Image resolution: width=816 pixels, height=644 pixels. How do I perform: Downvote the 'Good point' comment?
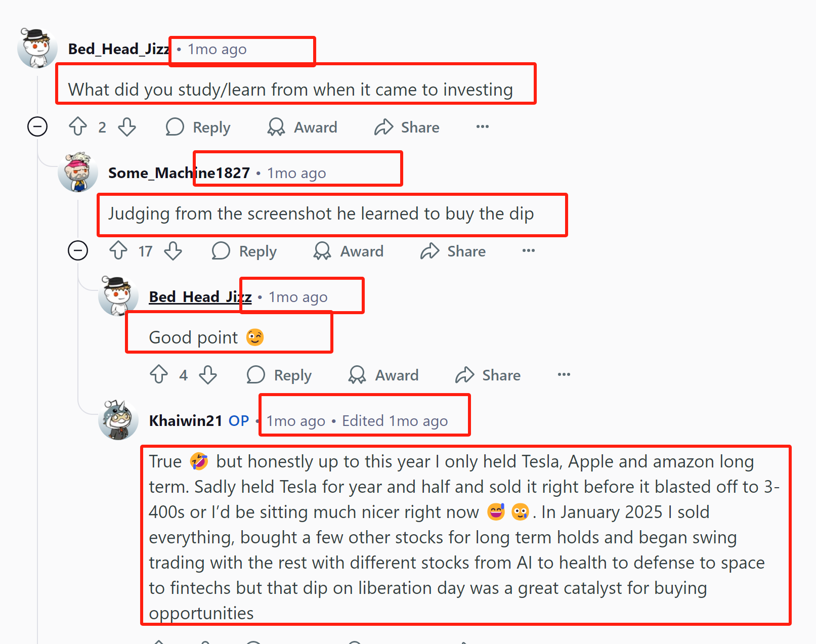click(208, 374)
